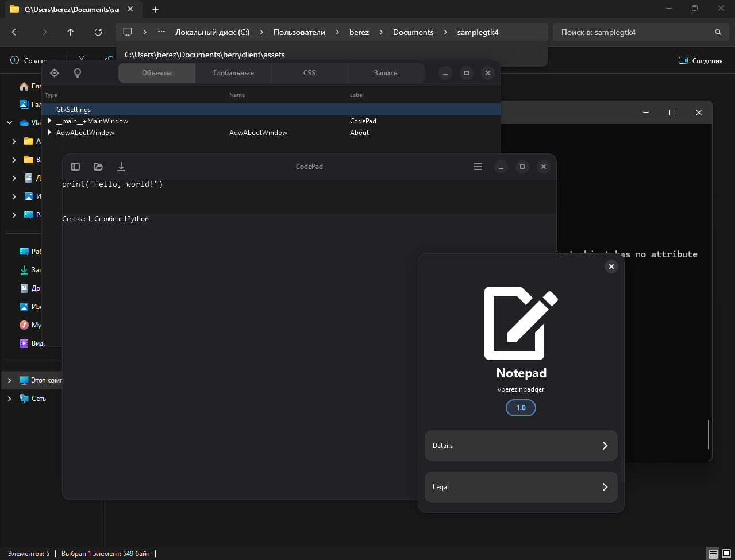Open the Details row in About dialog
Screen dimensions: 735x560
tap(521, 446)
